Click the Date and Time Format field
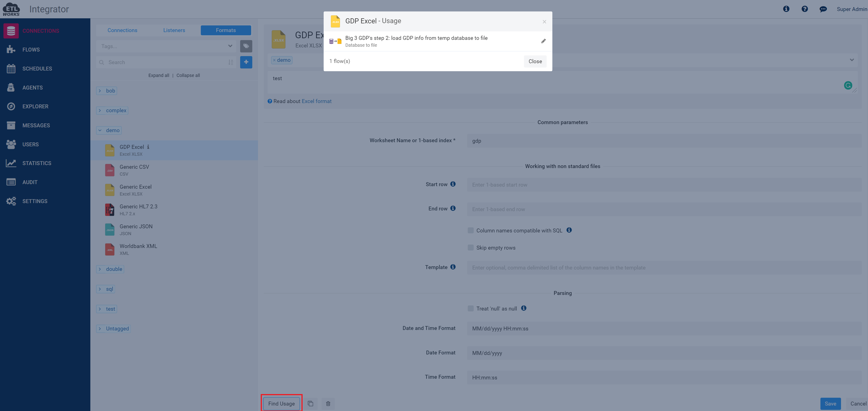This screenshot has width=868, height=411. pyautogui.click(x=664, y=328)
